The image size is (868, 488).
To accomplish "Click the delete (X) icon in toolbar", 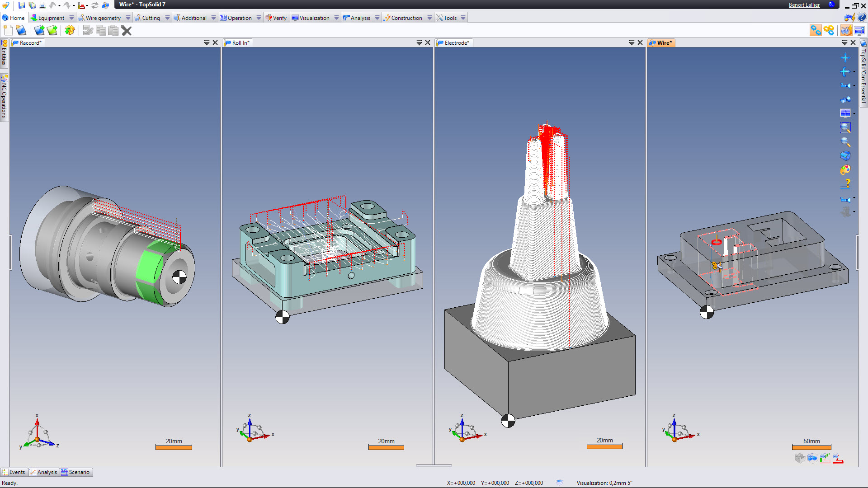I will coord(126,30).
